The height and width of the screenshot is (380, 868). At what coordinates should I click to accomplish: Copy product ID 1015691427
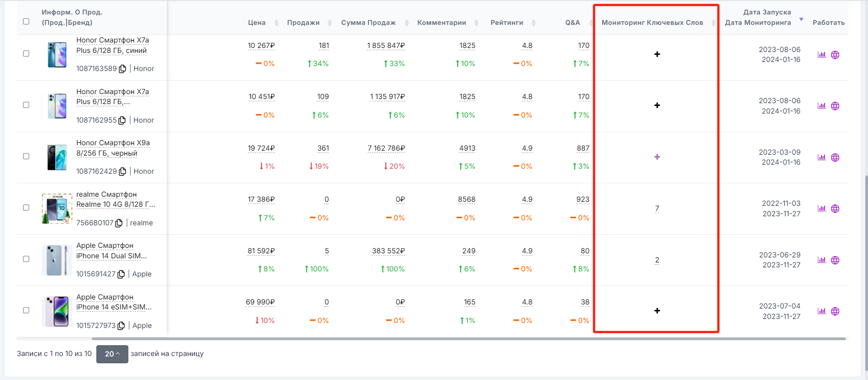pos(121,274)
